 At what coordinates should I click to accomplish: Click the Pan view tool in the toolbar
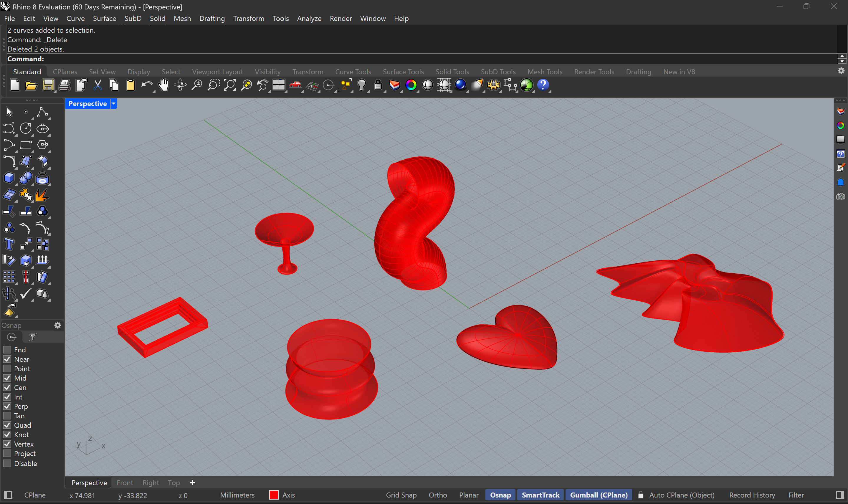pyautogui.click(x=163, y=85)
